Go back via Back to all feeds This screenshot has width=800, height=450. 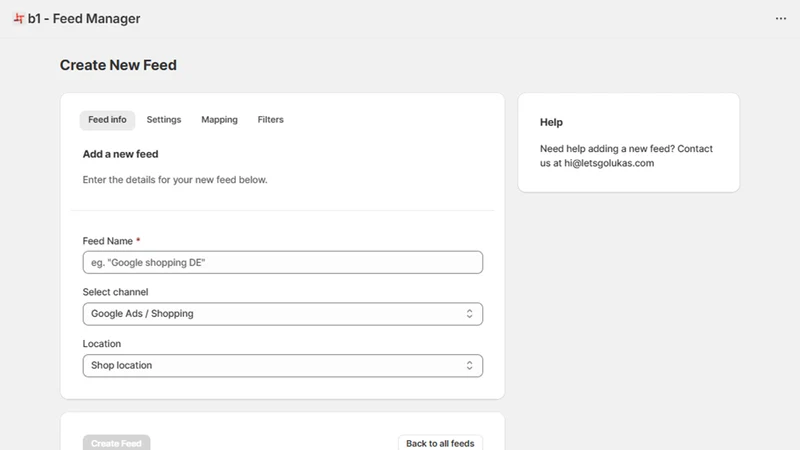pos(440,443)
